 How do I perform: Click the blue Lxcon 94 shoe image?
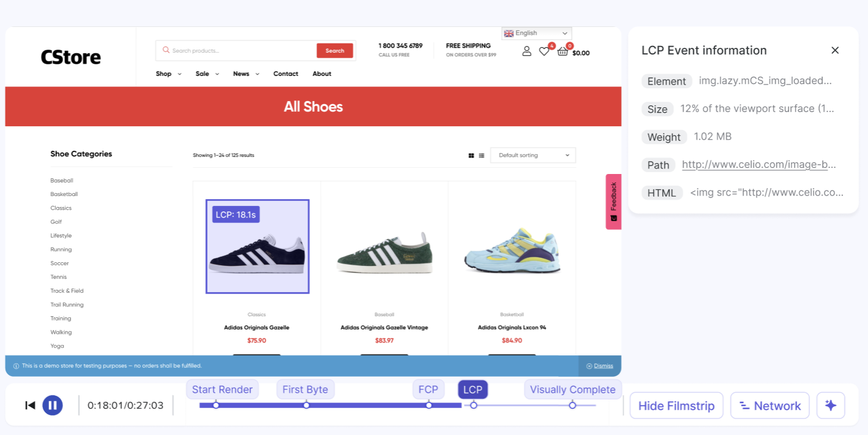pyautogui.click(x=512, y=250)
